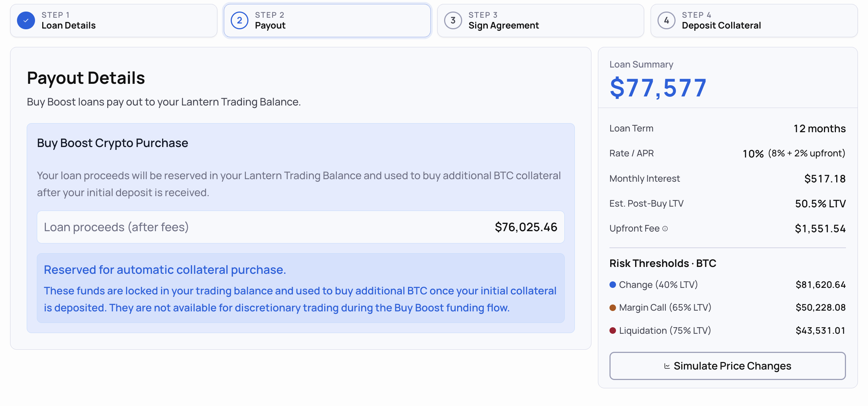Click the chart icon in Simulate Price Changes
Image resolution: width=868 pixels, height=406 pixels.
pos(667,366)
